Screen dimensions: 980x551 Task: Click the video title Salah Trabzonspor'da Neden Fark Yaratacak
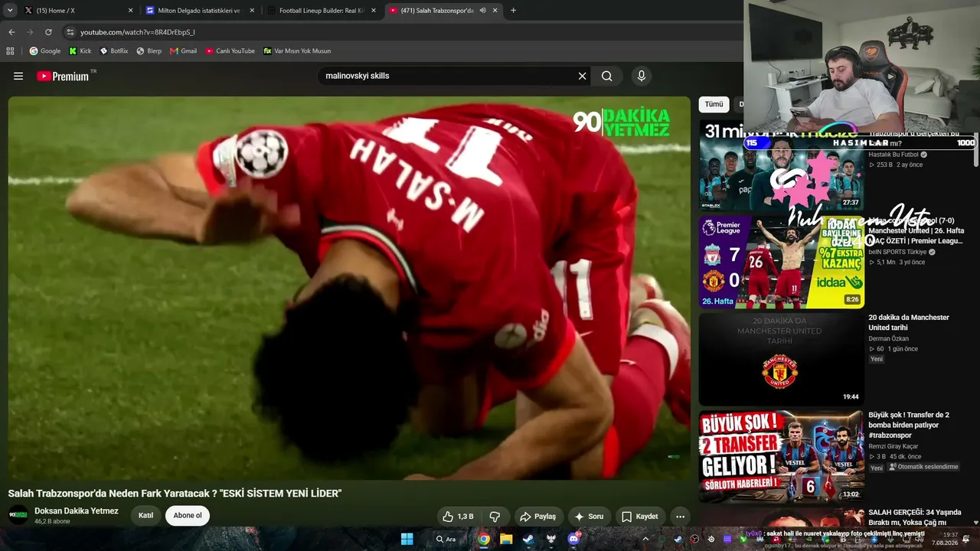pyautogui.click(x=175, y=494)
